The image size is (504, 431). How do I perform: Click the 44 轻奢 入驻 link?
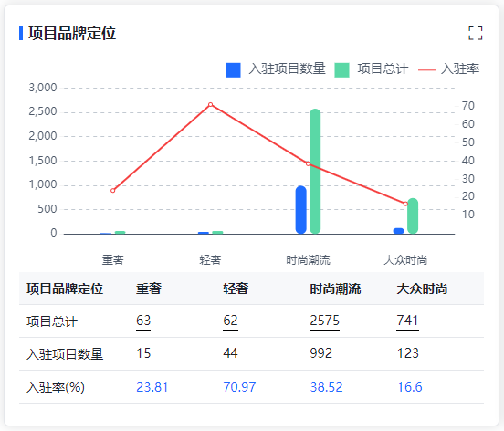coord(230,354)
